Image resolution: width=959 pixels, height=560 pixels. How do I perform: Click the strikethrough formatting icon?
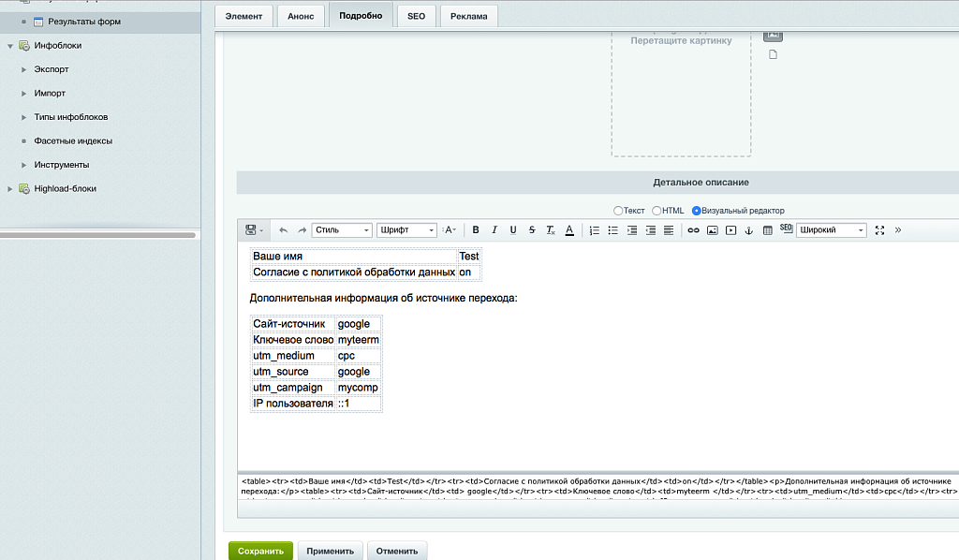[x=532, y=230]
